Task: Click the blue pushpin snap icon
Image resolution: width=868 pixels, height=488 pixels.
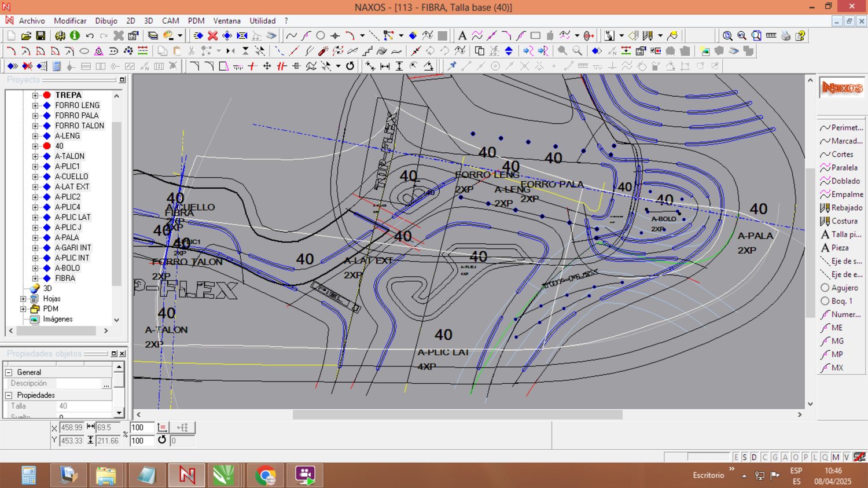Action: [x=452, y=66]
